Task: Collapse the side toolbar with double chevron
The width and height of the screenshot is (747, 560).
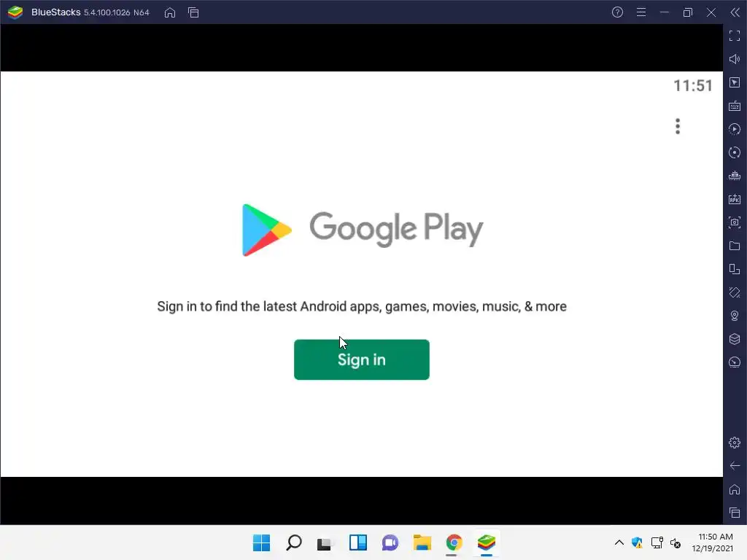Action: click(735, 12)
